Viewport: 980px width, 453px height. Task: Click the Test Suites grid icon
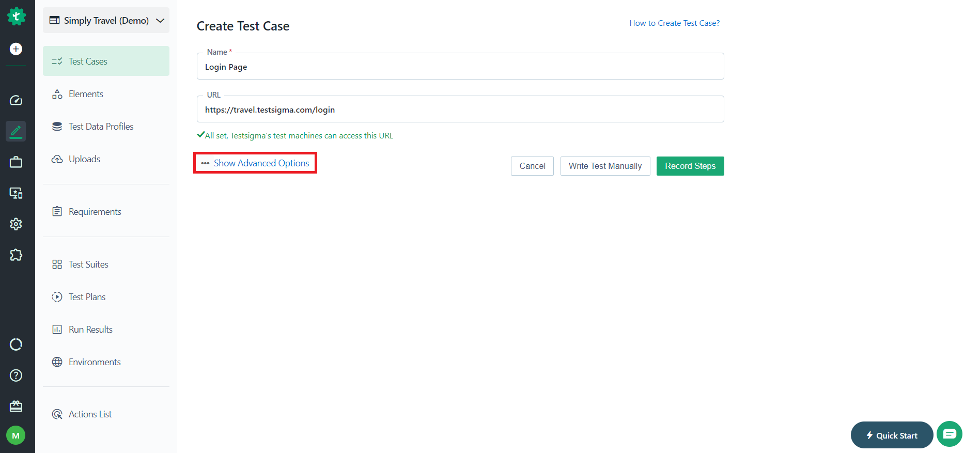tap(57, 264)
